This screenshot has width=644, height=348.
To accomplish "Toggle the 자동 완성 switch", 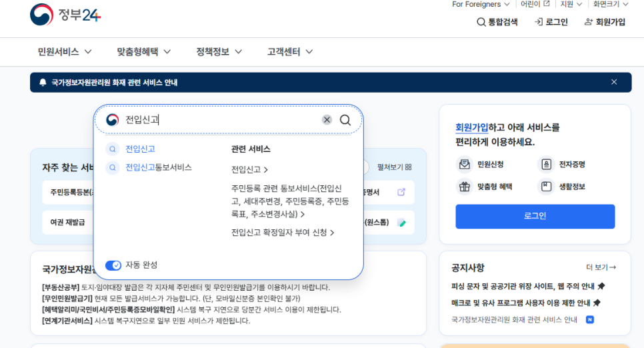I will pos(113,265).
